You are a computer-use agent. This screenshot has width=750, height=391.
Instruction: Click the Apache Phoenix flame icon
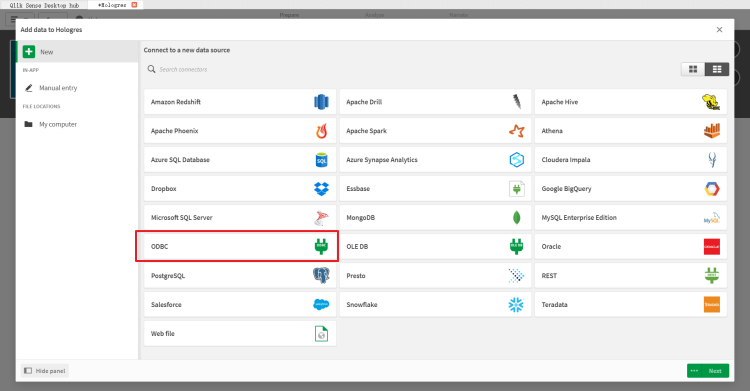321,131
